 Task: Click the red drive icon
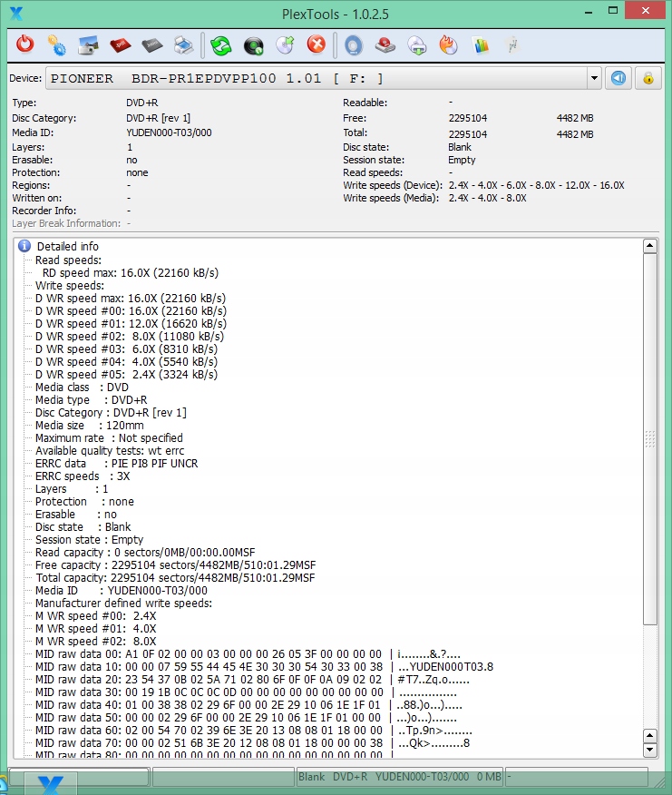tap(385, 45)
